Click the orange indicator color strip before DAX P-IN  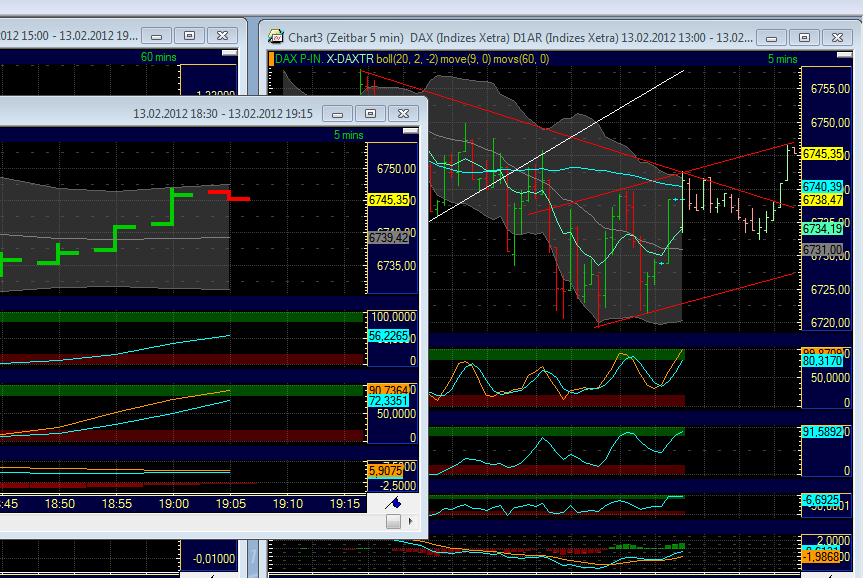tap(270, 58)
